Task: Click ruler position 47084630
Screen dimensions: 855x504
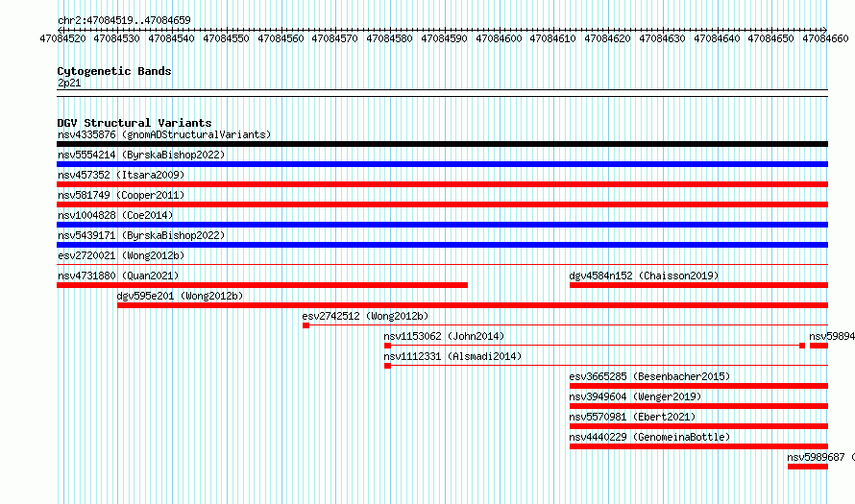Action: 662,38
